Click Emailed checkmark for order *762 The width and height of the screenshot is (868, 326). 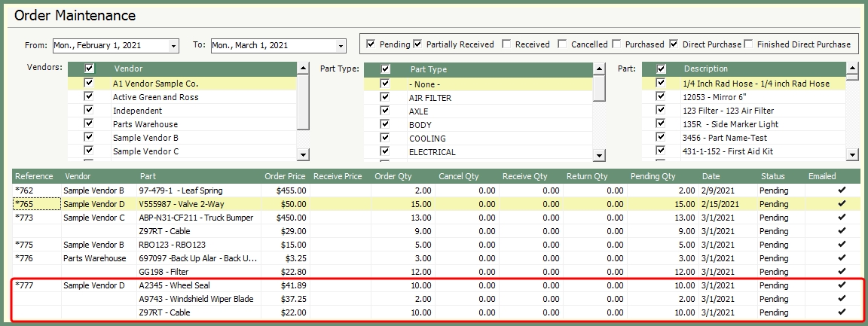pyautogui.click(x=842, y=190)
